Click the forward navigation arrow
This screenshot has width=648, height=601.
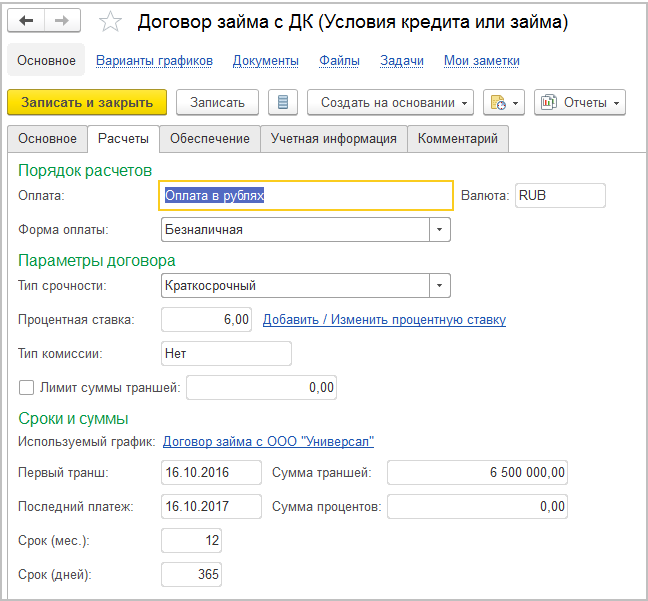(61, 21)
